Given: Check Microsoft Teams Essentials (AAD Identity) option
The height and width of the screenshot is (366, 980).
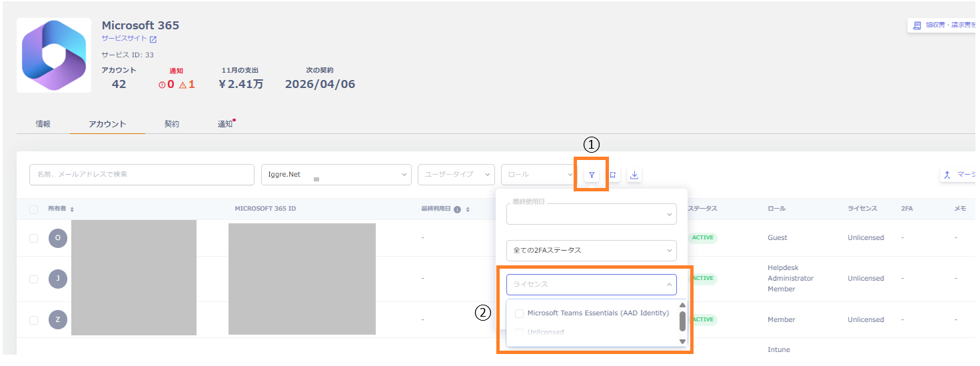Looking at the screenshot, I should click(520, 313).
